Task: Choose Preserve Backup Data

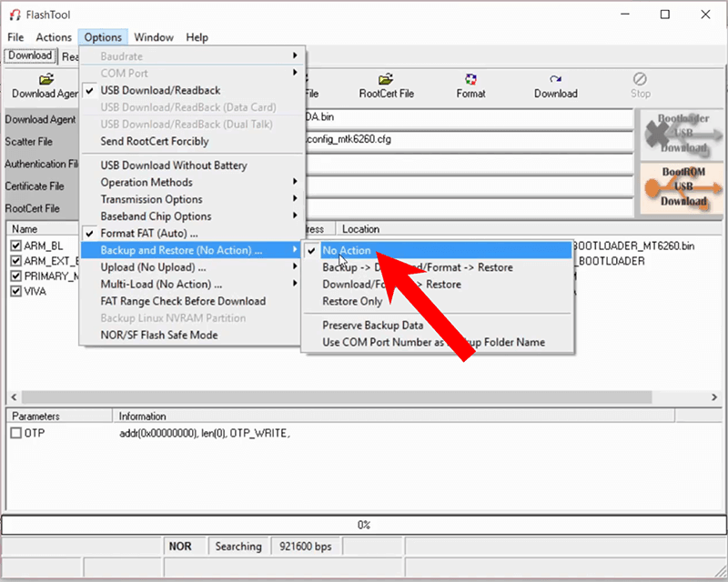Action: (438, 326)
